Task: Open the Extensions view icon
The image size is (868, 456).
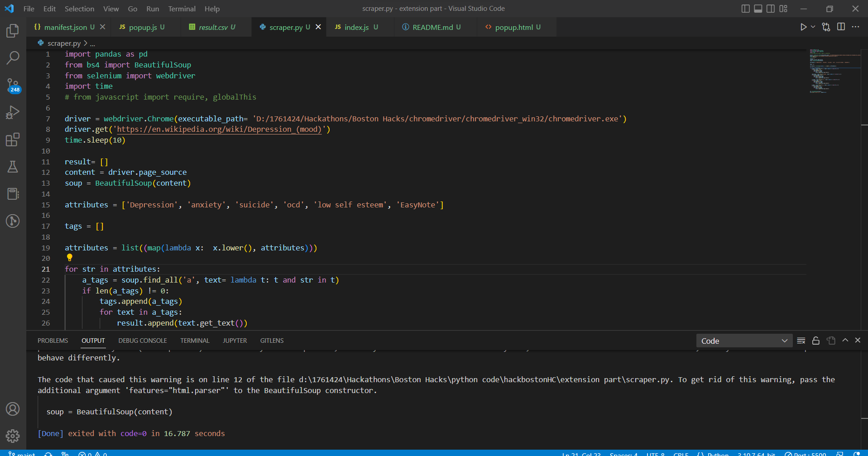Action: 13,139
